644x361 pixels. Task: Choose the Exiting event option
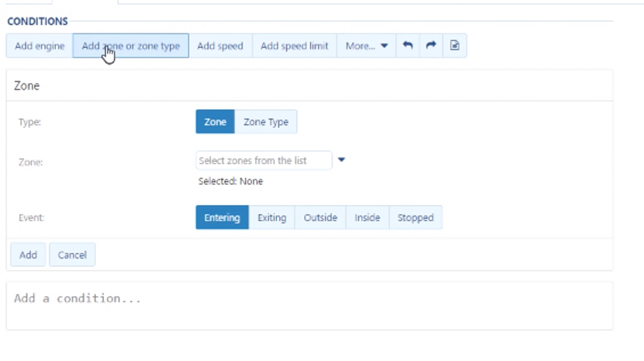tap(272, 218)
